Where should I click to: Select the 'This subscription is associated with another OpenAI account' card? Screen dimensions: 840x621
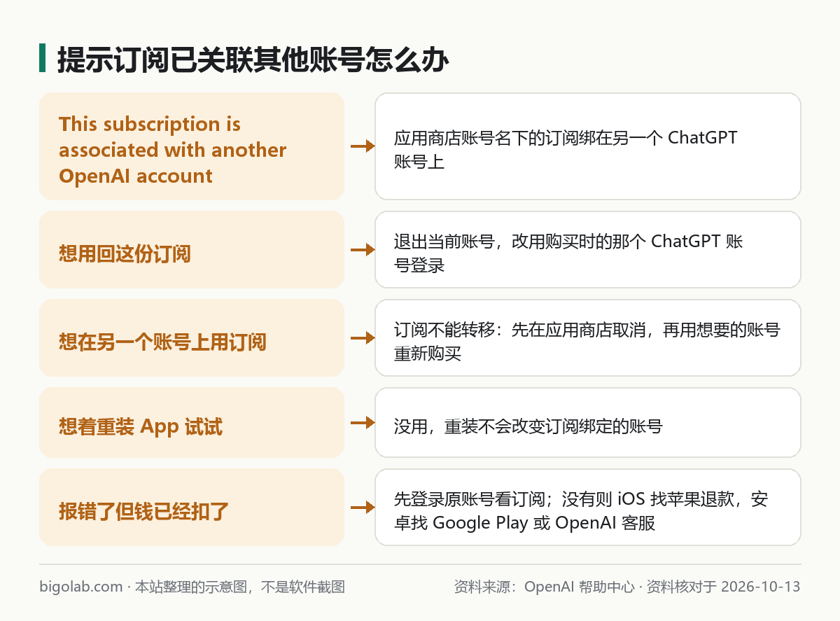click(x=192, y=146)
